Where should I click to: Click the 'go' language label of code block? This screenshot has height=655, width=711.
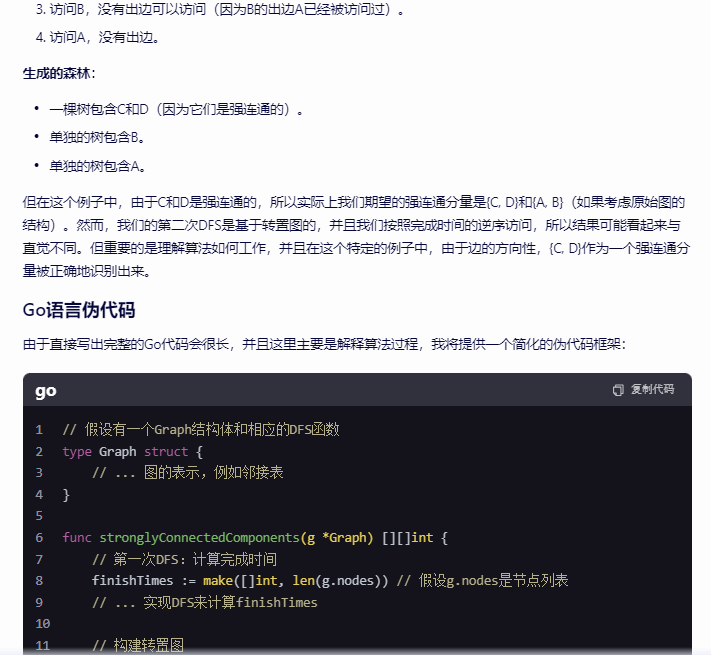[x=46, y=390]
